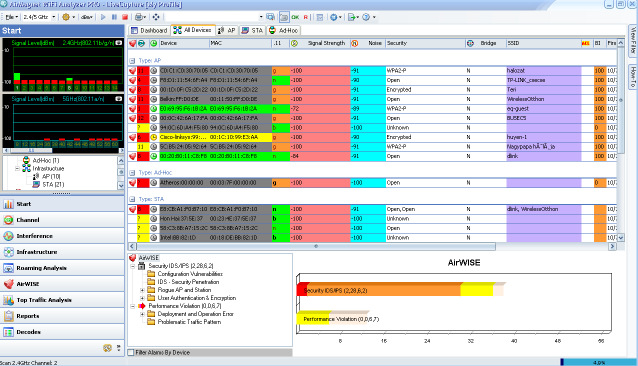Switch to the Dashboard tab
The image size is (638, 366).
pyautogui.click(x=149, y=30)
